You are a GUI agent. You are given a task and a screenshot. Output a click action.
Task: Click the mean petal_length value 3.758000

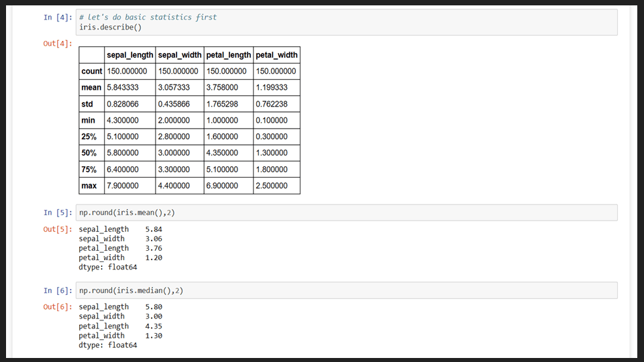[222, 87]
